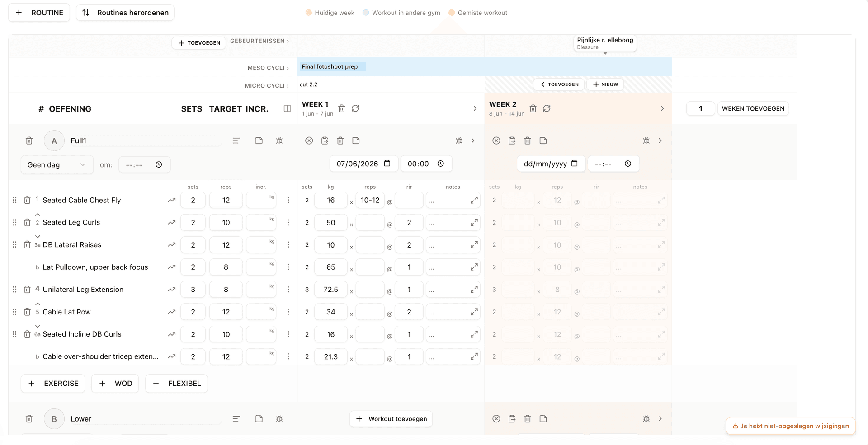Screen dimensions: 868x445
Task: Open the Full1 routine note icon
Action: (259, 141)
